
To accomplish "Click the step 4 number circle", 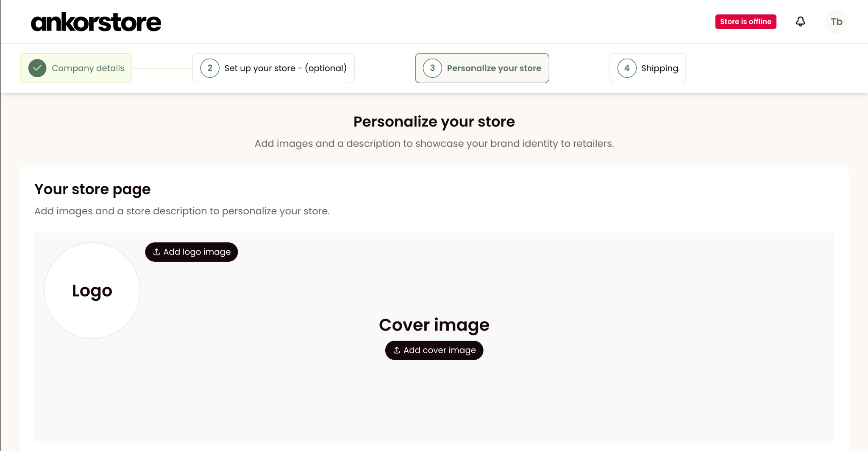I will point(627,68).
